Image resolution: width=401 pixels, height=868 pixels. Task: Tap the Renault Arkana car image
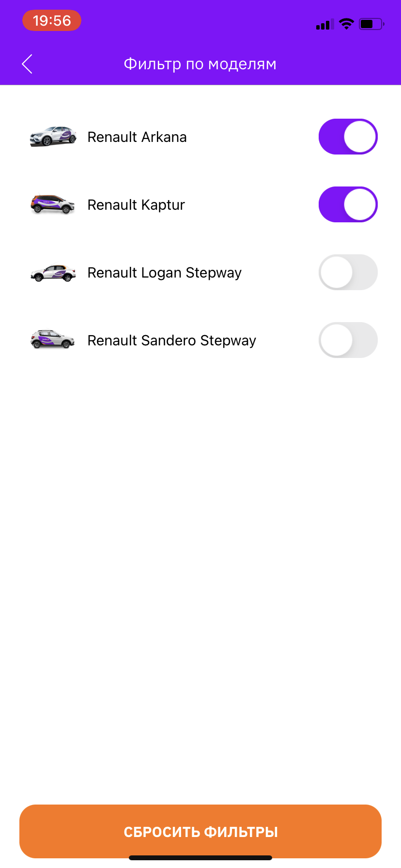[53, 137]
